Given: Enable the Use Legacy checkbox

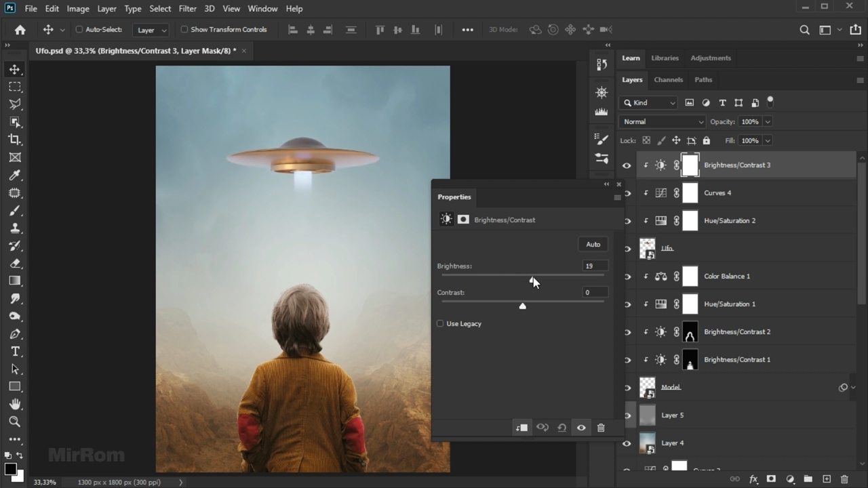Looking at the screenshot, I should [x=440, y=324].
